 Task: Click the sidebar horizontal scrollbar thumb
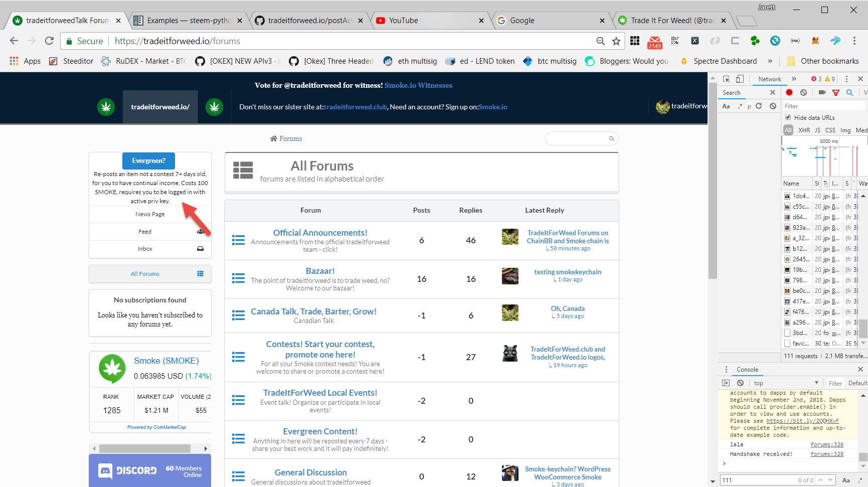(x=145, y=448)
